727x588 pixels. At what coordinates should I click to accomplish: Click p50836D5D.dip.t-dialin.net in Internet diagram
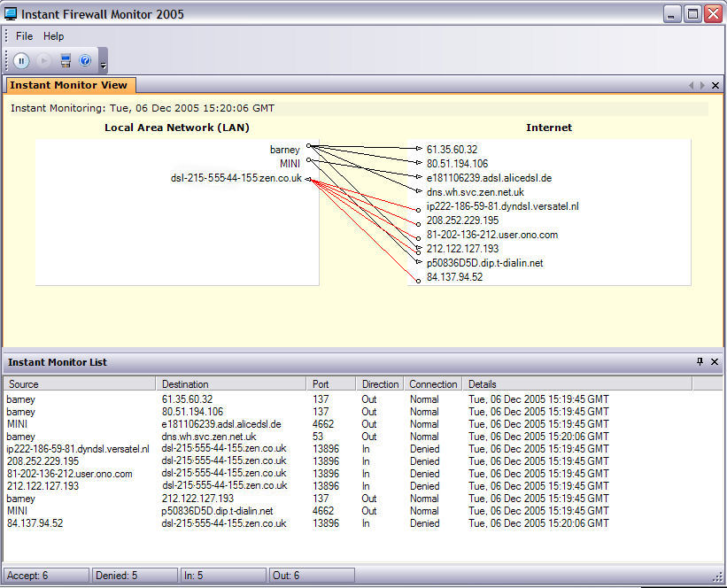coord(485,263)
